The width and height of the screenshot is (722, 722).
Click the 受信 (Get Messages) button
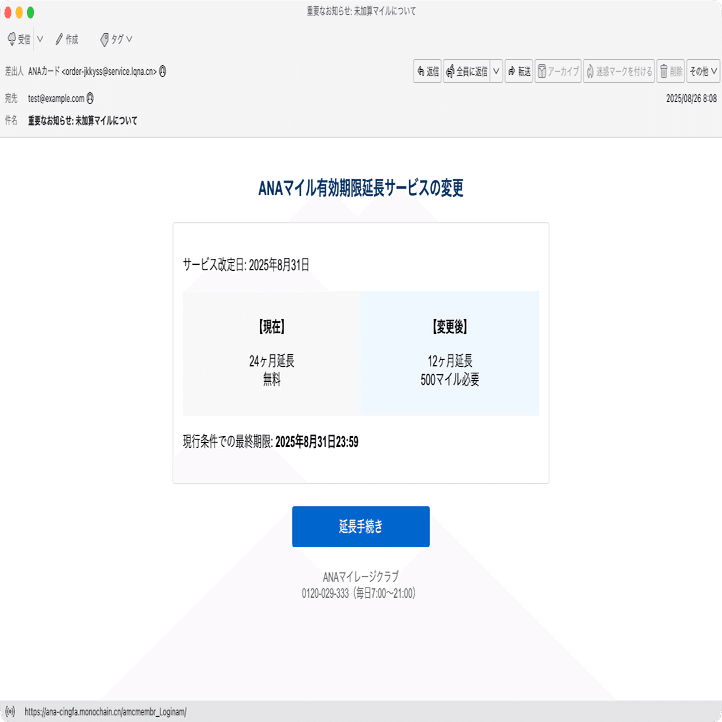[19, 40]
